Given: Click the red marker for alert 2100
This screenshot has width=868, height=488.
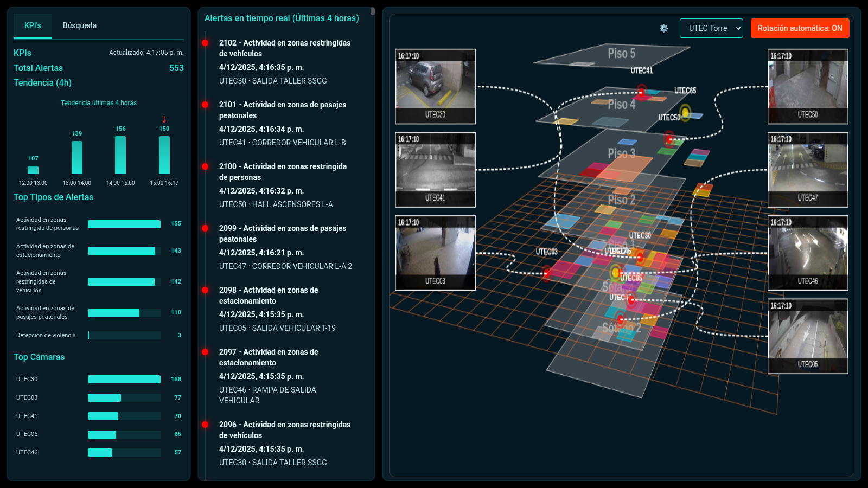Looking at the screenshot, I should (x=205, y=166).
